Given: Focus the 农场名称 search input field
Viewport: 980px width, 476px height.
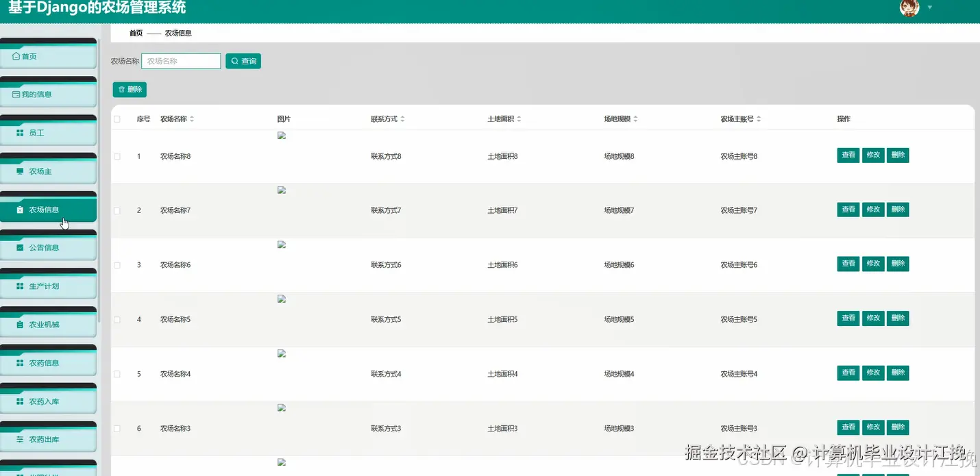Looking at the screenshot, I should (181, 62).
